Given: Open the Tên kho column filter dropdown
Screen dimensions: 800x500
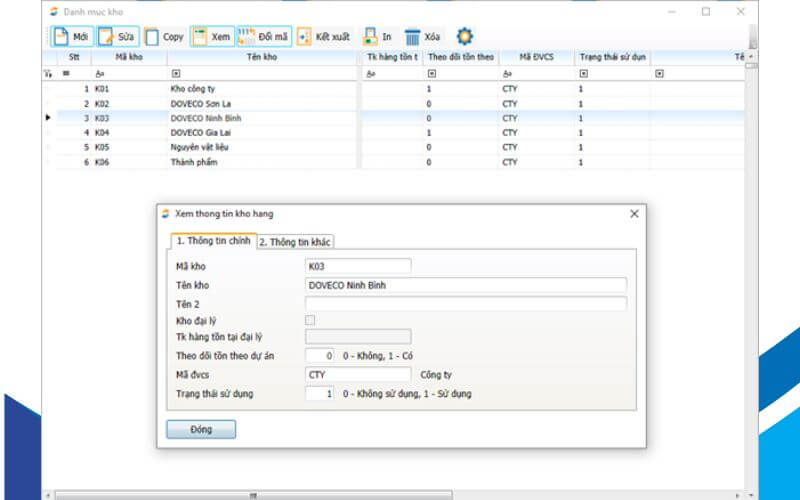Looking at the screenshot, I should tap(176, 74).
